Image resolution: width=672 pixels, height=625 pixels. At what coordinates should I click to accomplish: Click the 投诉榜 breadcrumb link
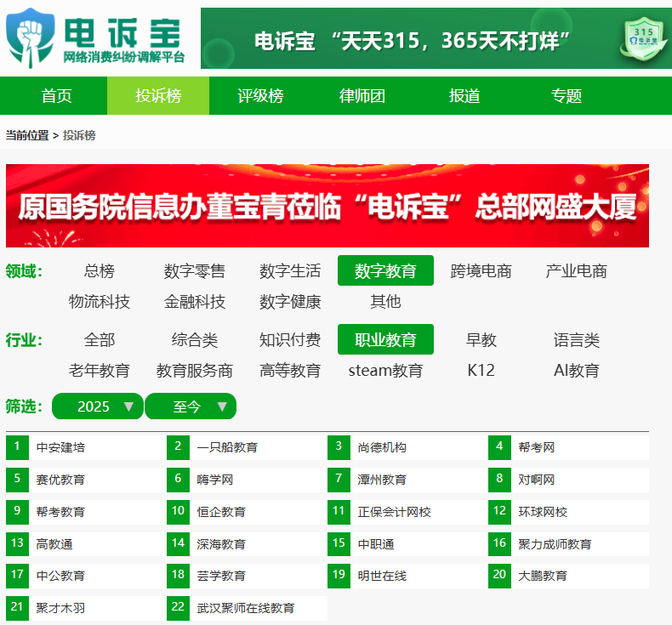(x=79, y=135)
